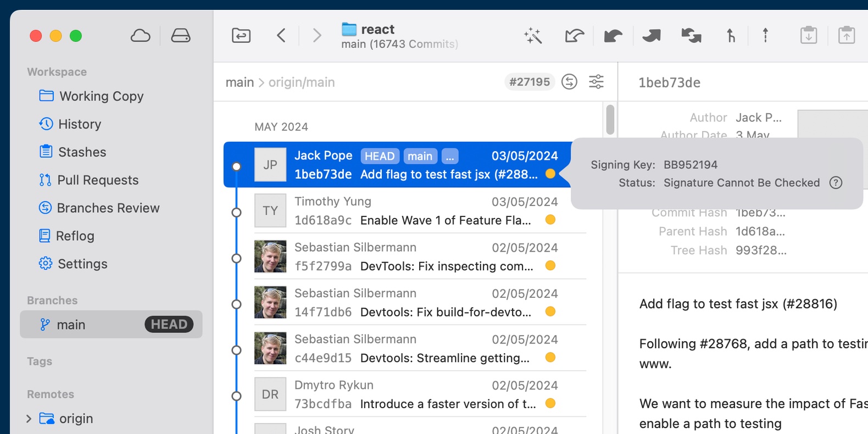Screen dimensions: 868x434
Task: Show local repositories via drive icon
Action: tap(180, 36)
